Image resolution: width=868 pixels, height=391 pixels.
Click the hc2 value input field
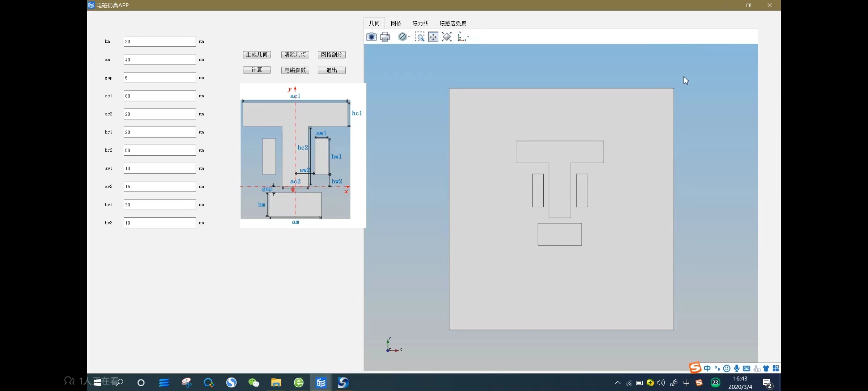pyautogui.click(x=159, y=150)
